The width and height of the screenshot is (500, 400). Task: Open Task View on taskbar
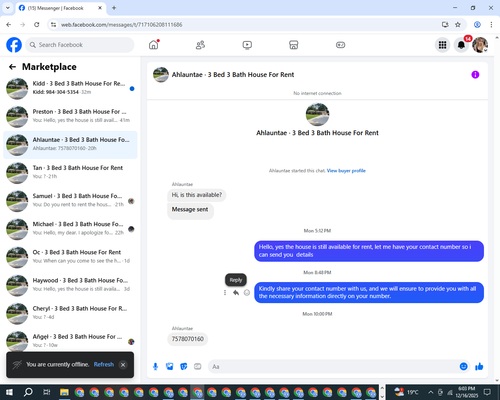(x=46, y=392)
